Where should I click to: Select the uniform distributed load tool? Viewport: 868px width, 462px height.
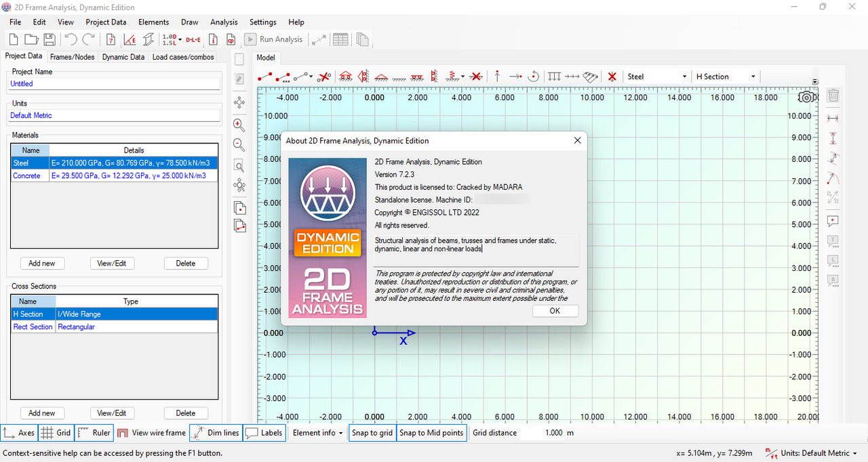(554, 77)
